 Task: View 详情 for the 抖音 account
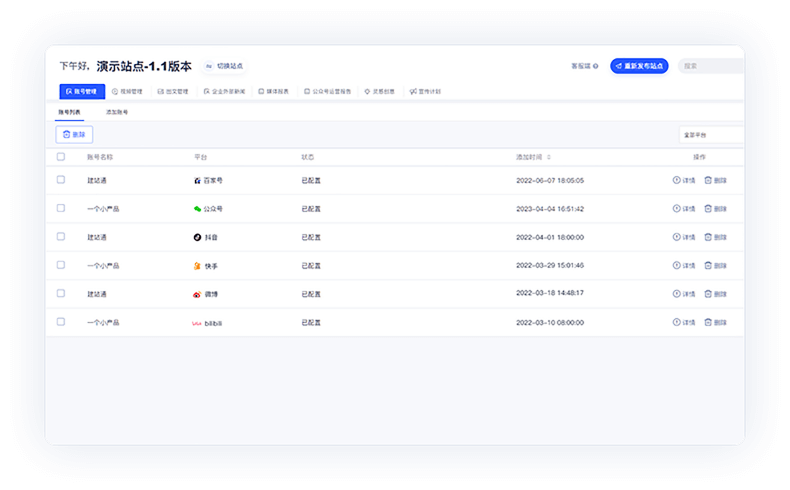684,237
